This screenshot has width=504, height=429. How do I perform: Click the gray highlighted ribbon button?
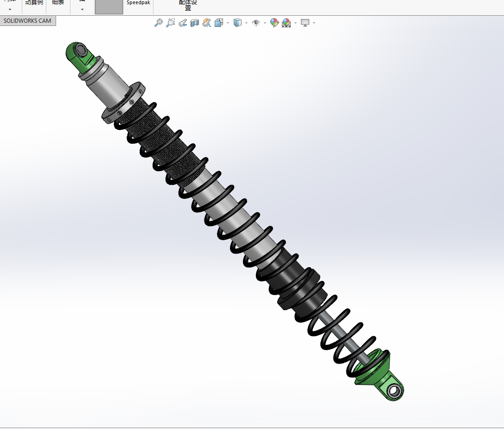(108, 7)
